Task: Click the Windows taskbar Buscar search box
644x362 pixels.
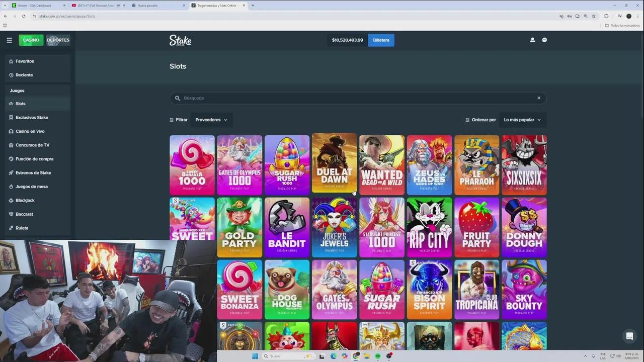Action: [x=289, y=356]
